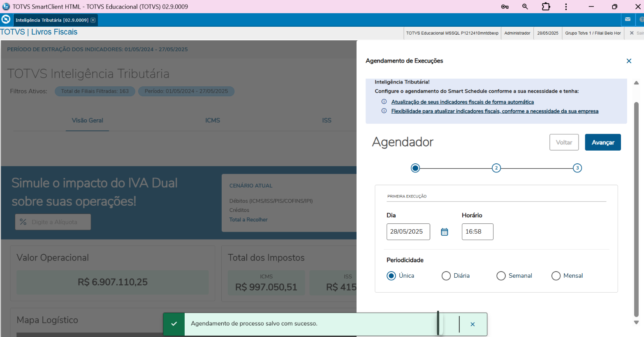Viewport: 644px width, 337px height.
Task: Click the TOTVS | Livros Fiscais title
Action: (39, 32)
